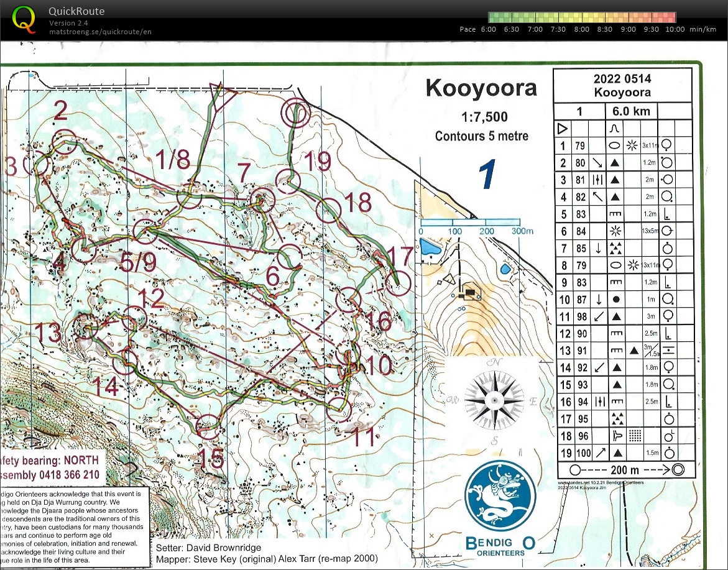This screenshot has width=728, height=570.
Task: Click control circle 15 on the map
Action: (x=207, y=426)
